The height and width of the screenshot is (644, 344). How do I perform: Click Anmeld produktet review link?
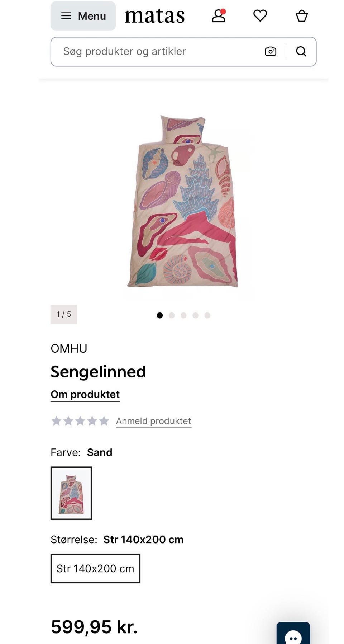(x=153, y=421)
